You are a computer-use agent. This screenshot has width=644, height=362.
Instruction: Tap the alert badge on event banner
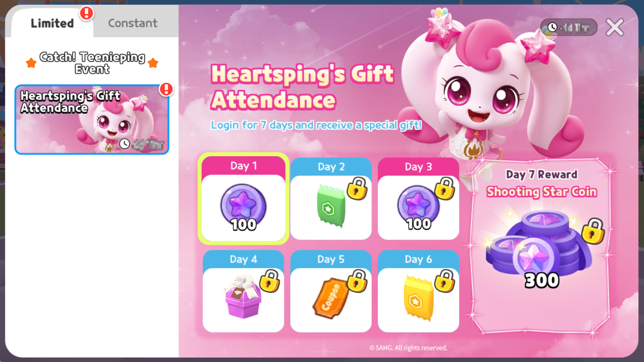click(x=166, y=89)
